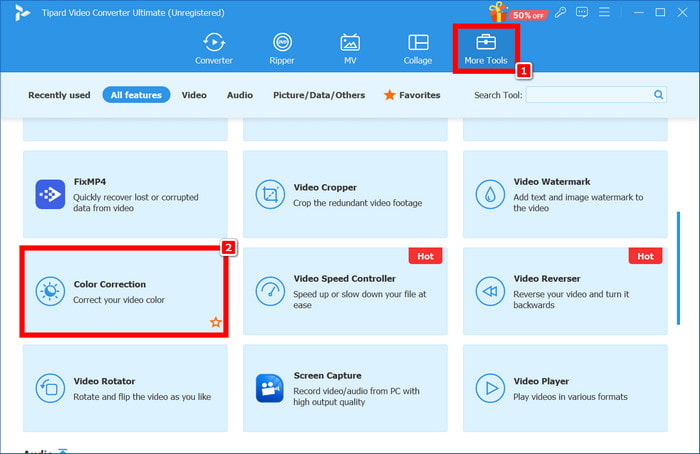Click 'Crop the redundant video footage' text
Screen dimensions: 700x454
click(358, 203)
